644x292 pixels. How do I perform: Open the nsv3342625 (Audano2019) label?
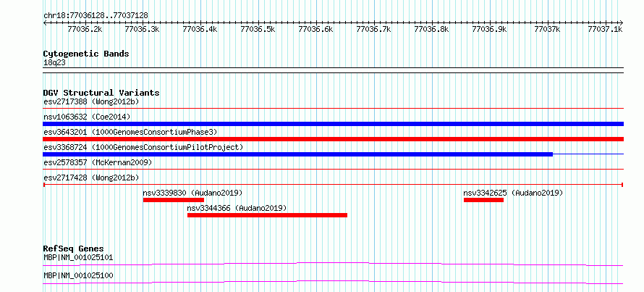[x=513, y=193]
